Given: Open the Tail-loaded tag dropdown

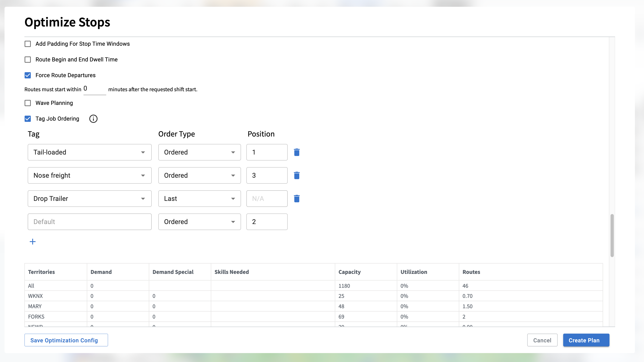Looking at the screenshot, I should click(x=89, y=152).
